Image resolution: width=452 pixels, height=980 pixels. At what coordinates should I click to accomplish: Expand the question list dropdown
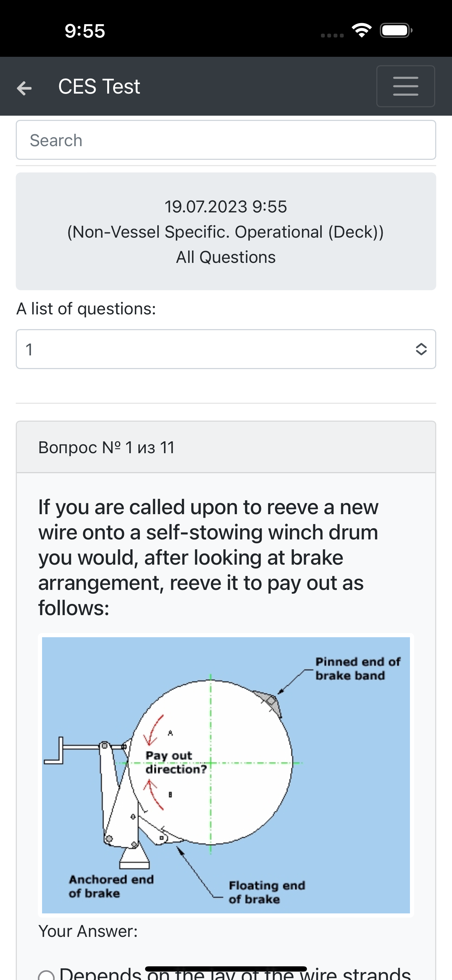226,349
